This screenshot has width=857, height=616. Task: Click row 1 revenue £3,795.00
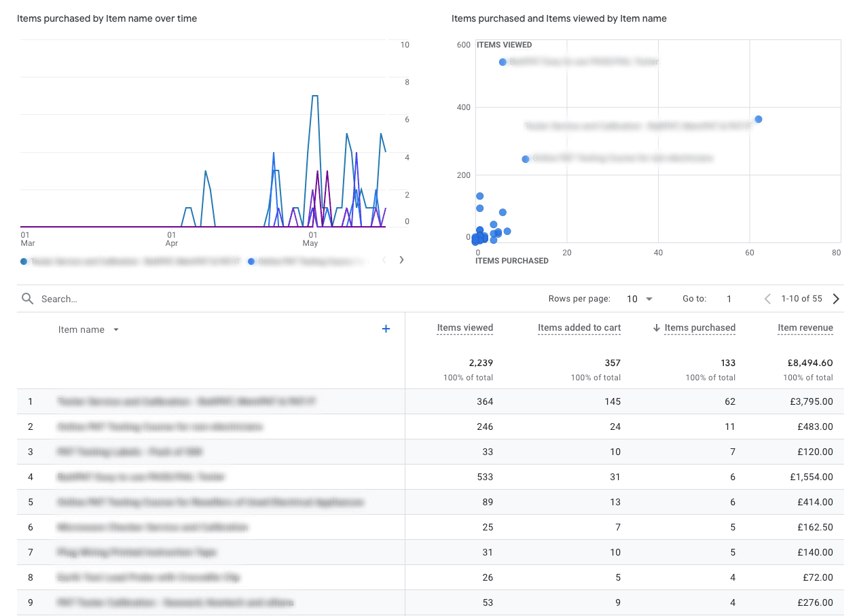coord(811,401)
